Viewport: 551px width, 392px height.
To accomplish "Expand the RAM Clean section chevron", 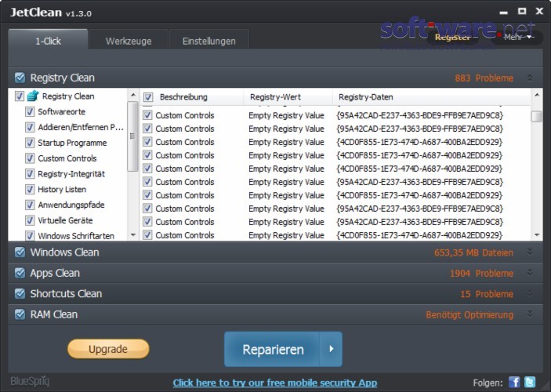I will tap(530, 314).
